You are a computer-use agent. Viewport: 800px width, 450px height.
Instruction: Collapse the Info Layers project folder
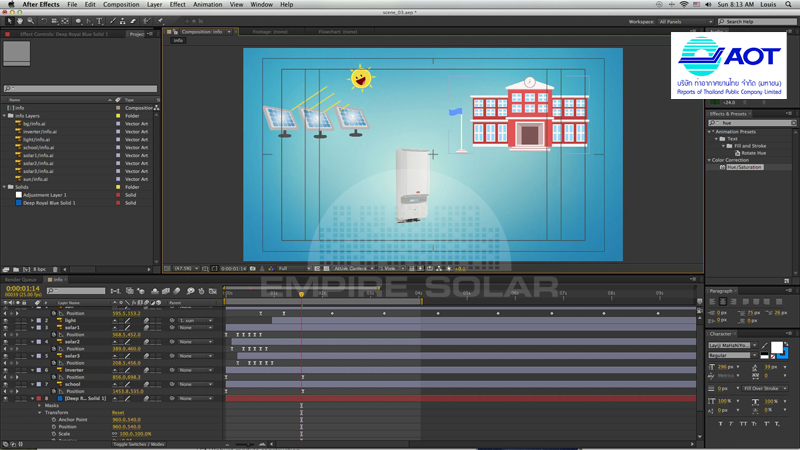5,116
